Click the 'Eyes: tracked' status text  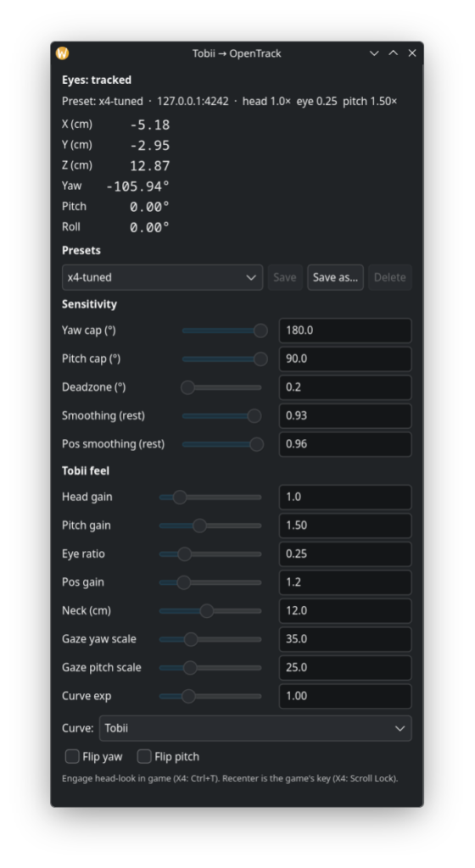[x=97, y=80]
